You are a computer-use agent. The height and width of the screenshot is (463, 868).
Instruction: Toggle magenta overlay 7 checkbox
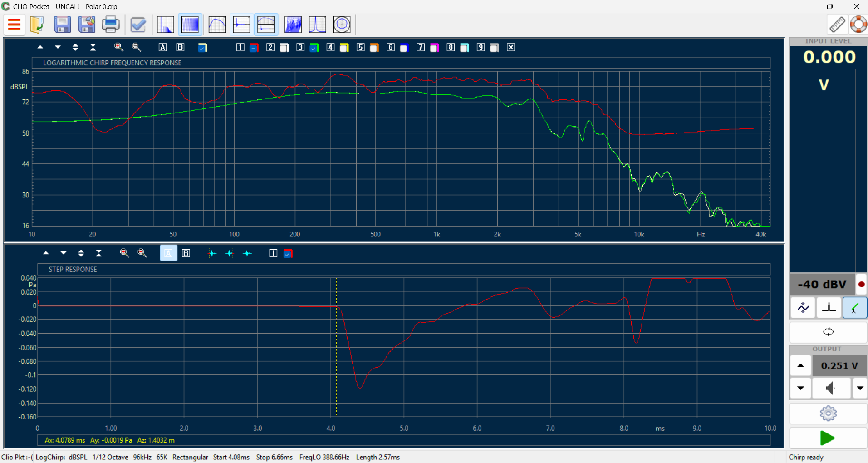coord(434,48)
